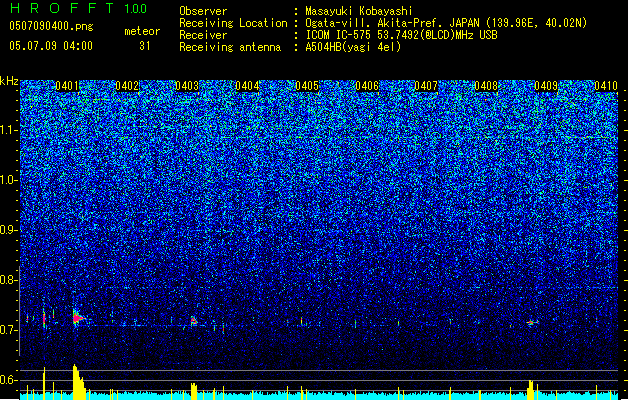
Task: Click the tallest yellow power spike after 0401
Action: pyautogui.click(x=79, y=382)
